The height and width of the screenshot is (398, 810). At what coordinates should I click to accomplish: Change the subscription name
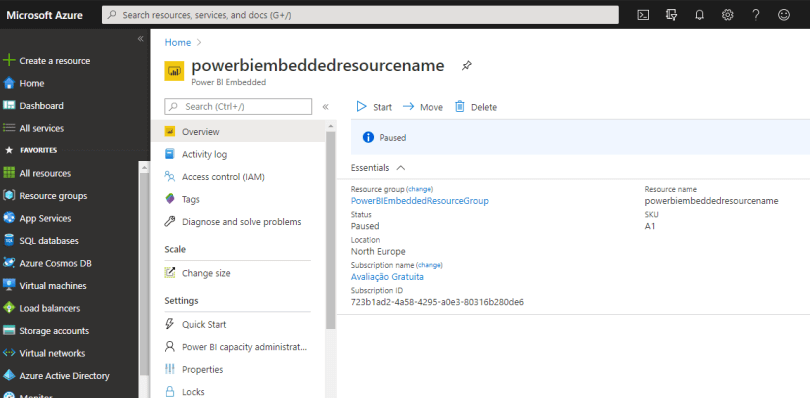429,265
